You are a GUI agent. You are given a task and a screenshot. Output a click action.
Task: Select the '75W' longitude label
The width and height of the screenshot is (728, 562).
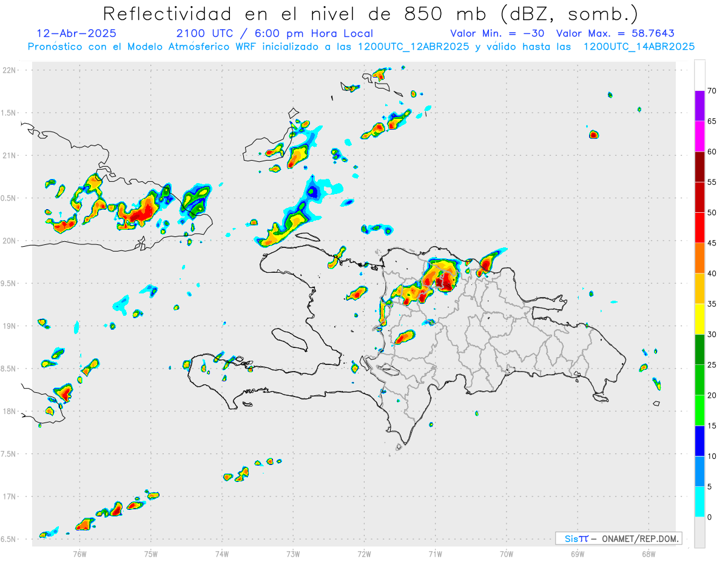(150, 554)
